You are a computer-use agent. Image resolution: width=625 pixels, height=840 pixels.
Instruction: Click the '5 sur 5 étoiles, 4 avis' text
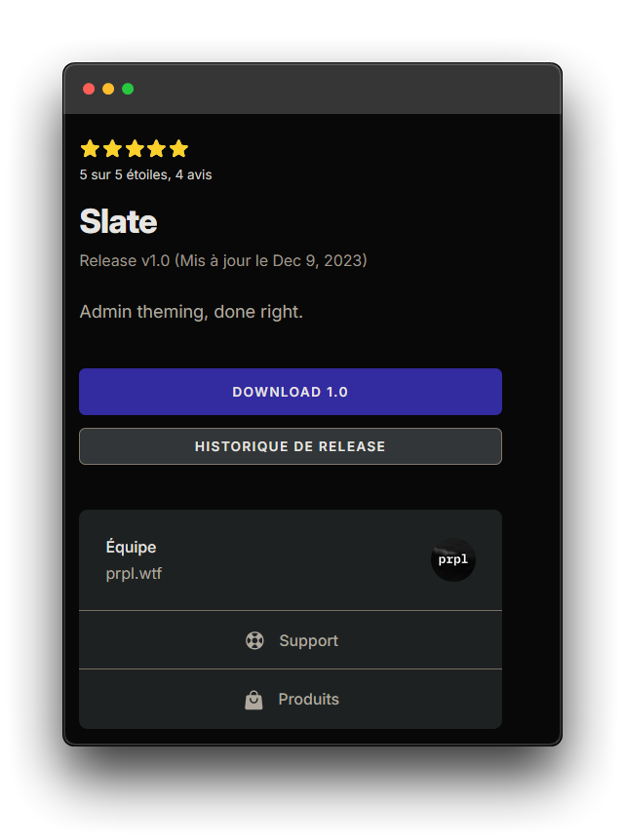(x=146, y=174)
